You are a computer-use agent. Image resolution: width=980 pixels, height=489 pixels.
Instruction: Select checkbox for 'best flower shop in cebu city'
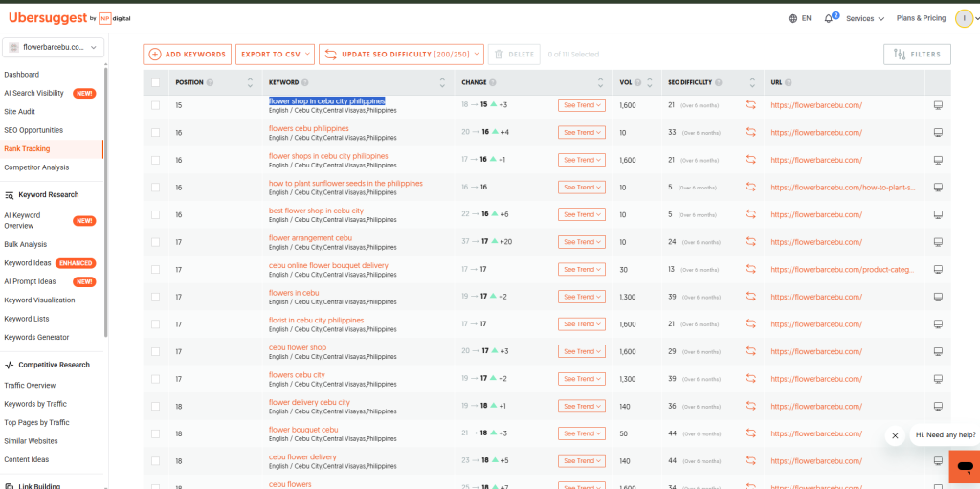click(155, 215)
